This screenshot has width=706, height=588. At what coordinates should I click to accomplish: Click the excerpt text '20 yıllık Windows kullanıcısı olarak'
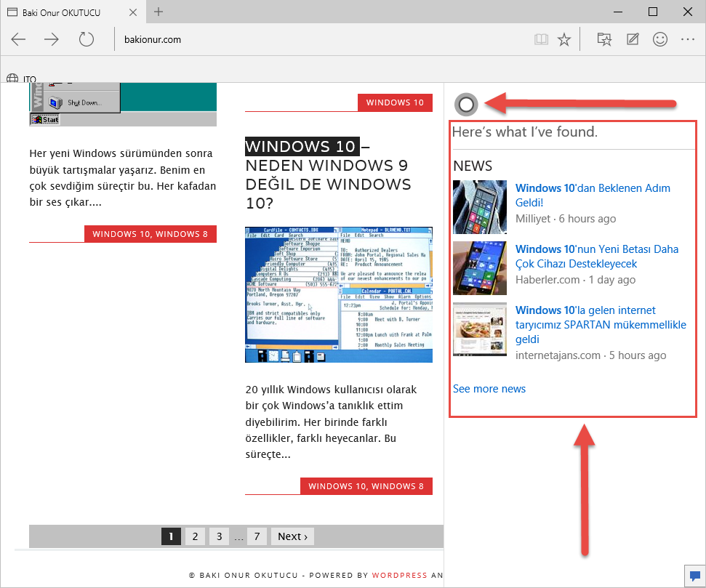331,390
